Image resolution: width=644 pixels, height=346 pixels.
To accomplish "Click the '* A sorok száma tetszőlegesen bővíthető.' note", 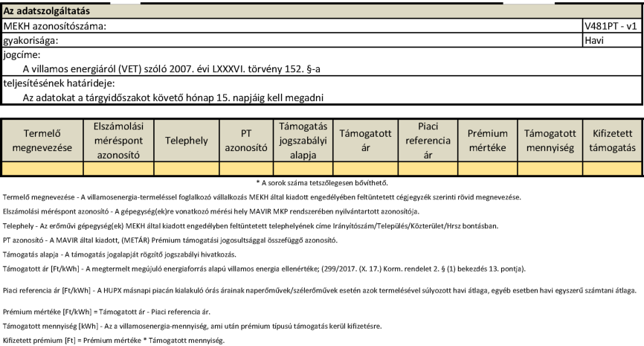I will (322, 183).
